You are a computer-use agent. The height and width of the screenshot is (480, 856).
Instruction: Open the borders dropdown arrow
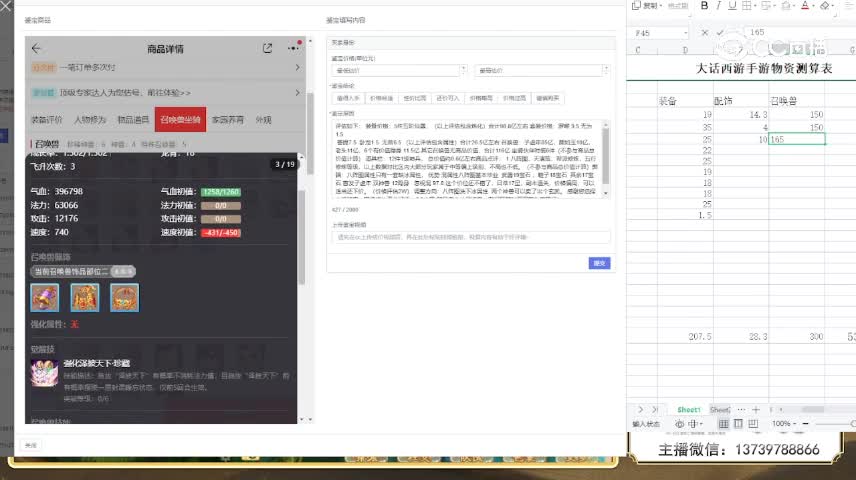(x=755, y=6)
